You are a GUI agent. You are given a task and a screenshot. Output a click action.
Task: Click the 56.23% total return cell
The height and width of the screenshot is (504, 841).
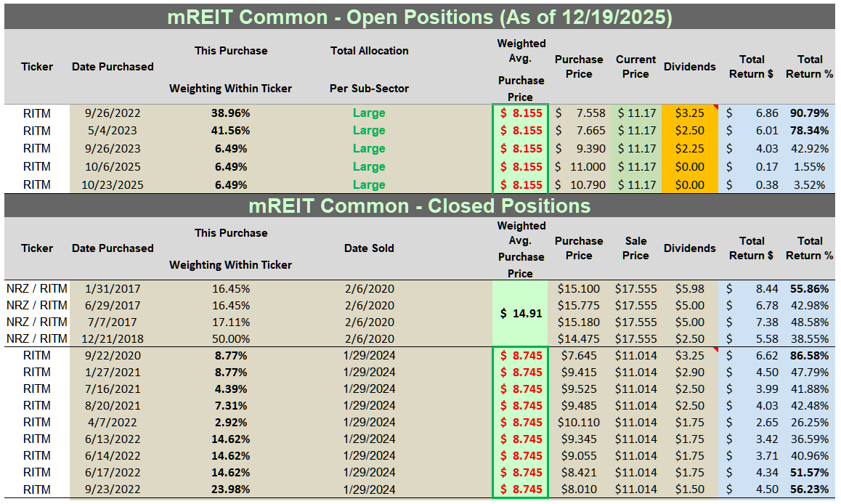coord(809,489)
